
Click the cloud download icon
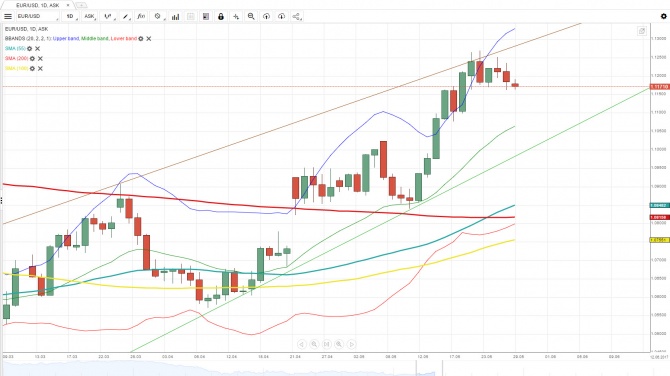pos(281,17)
